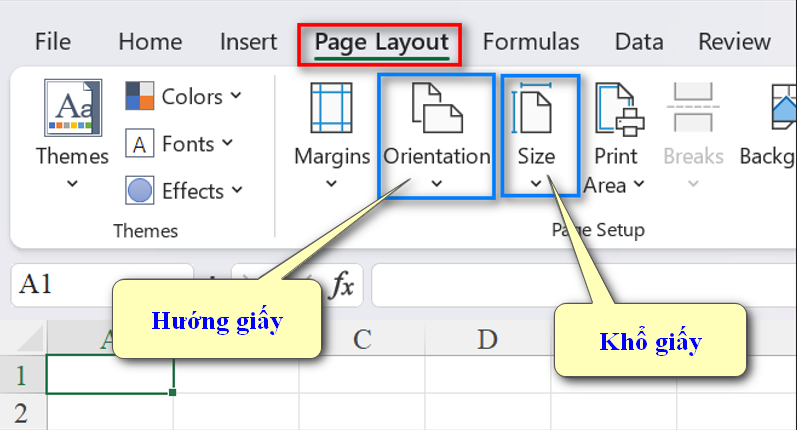Click the Insert Function fx icon
The height and width of the screenshot is (430, 797).
click(342, 286)
